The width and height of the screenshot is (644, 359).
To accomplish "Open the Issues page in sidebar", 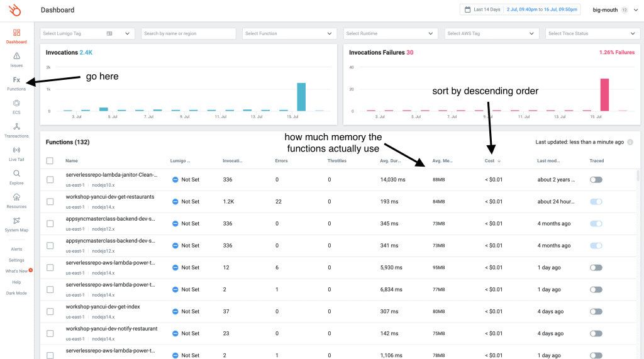I will coord(16,60).
